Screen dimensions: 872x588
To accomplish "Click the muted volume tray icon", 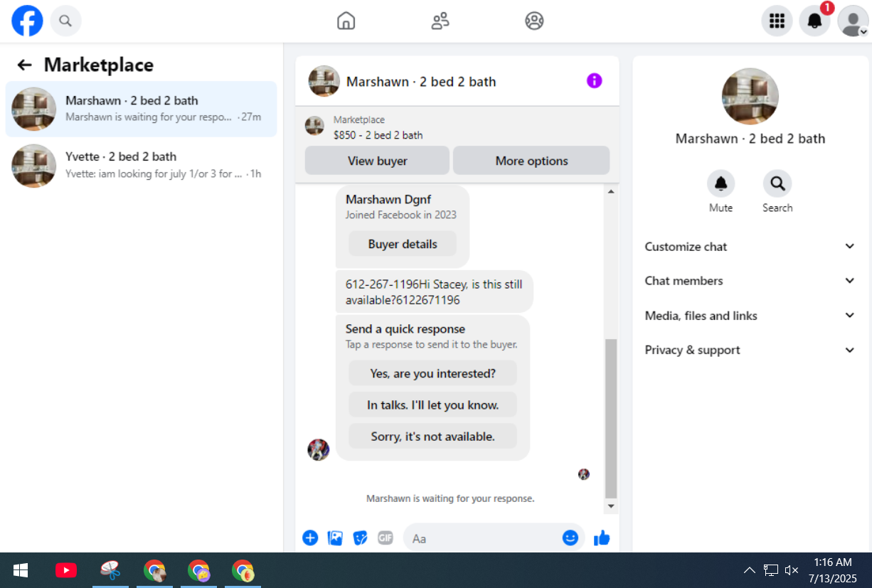I will pyautogui.click(x=791, y=570).
